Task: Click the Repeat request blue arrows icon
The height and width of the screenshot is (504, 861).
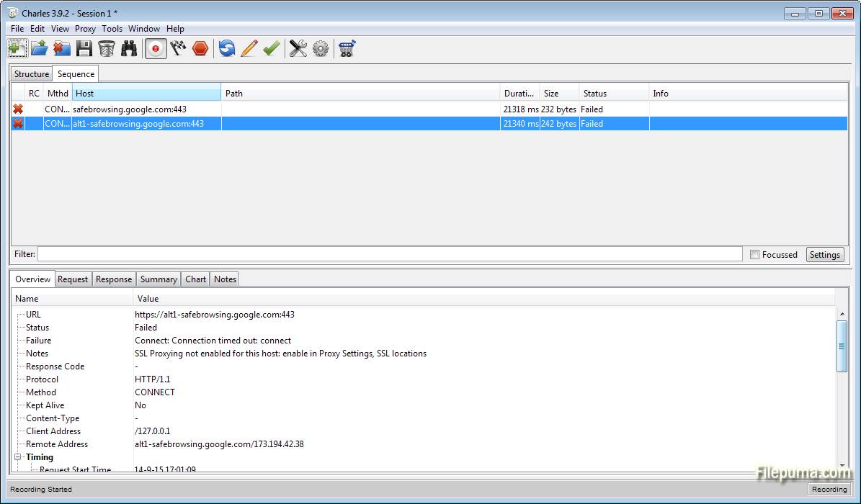Action: pos(227,48)
